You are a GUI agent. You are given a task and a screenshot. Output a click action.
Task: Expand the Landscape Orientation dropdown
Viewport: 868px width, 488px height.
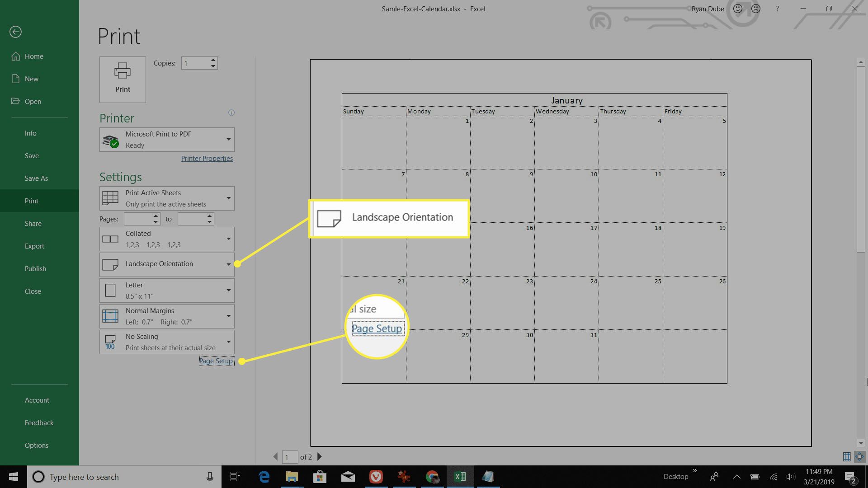[x=228, y=264]
